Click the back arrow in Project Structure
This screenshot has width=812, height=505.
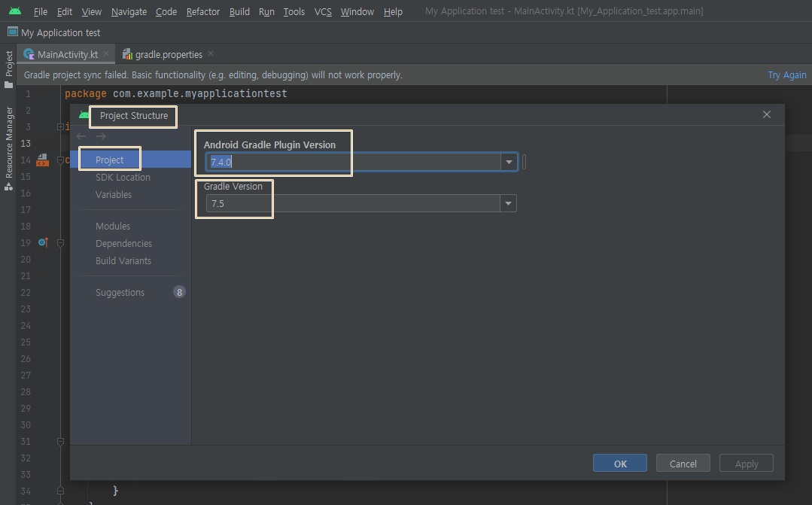pos(81,136)
